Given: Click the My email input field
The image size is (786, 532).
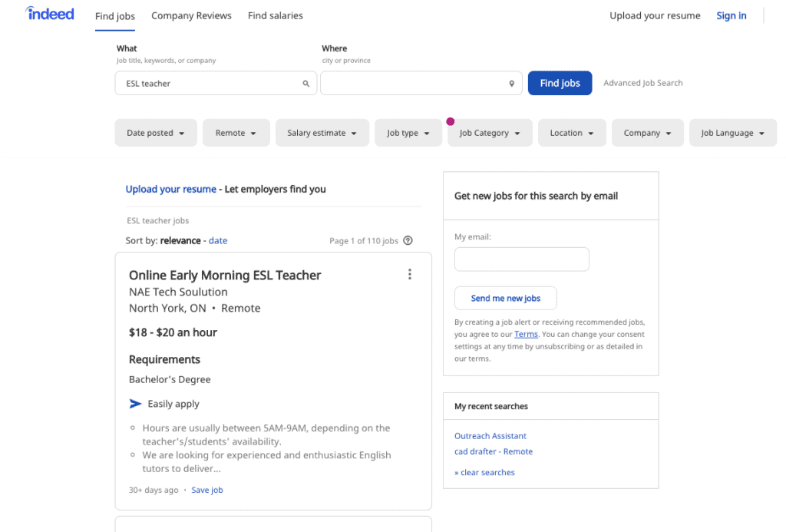Looking at the screenshot, I should 522,259.
